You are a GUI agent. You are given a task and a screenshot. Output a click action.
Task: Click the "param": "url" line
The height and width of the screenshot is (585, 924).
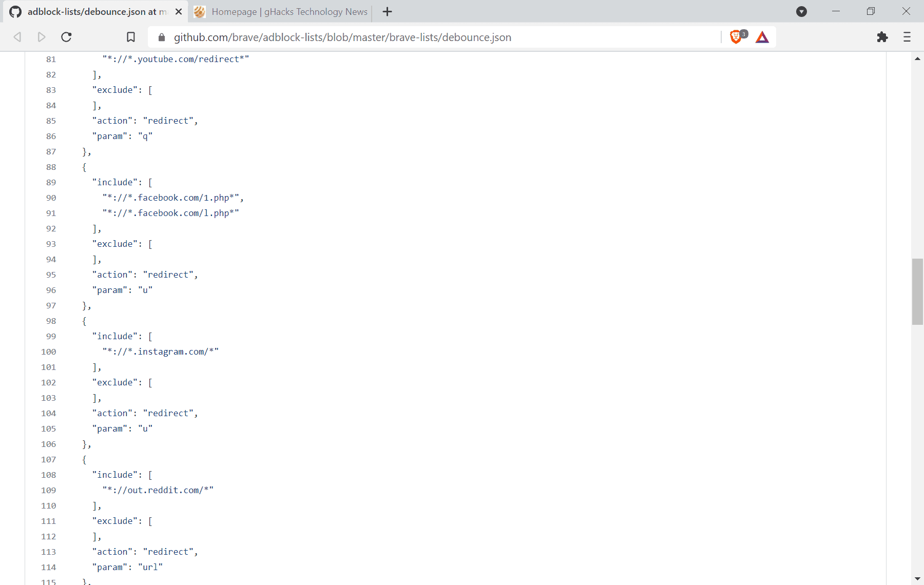(x=127, y=567)
